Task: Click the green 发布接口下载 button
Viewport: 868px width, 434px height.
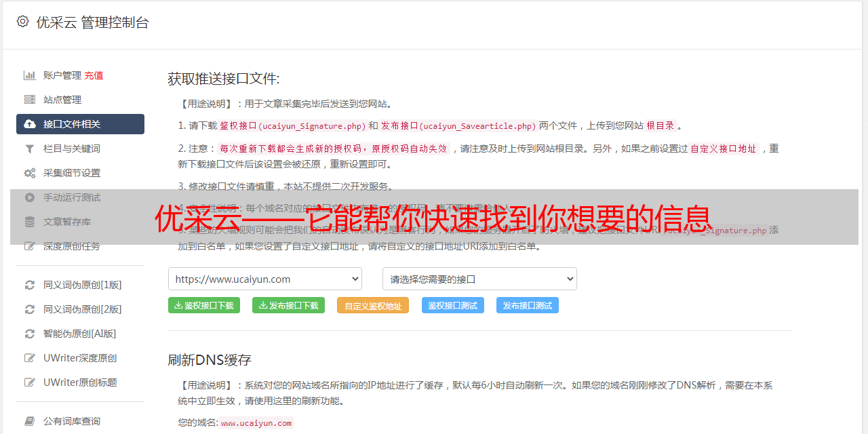Action: (288, 305)
